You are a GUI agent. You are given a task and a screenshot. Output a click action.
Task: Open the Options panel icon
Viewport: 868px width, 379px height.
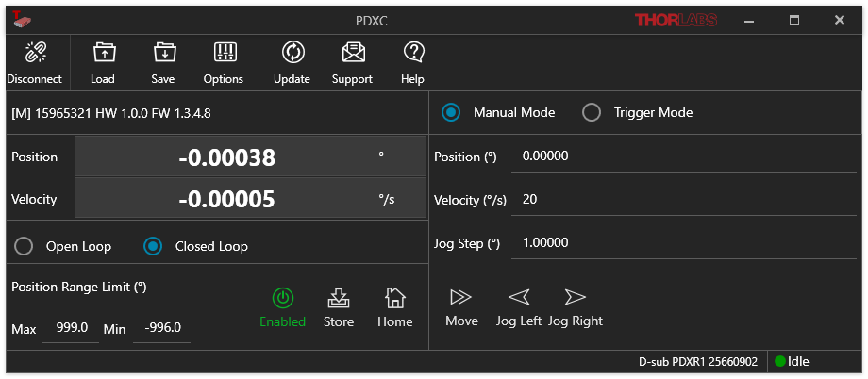pyautogui.click(x=224, y=53)
